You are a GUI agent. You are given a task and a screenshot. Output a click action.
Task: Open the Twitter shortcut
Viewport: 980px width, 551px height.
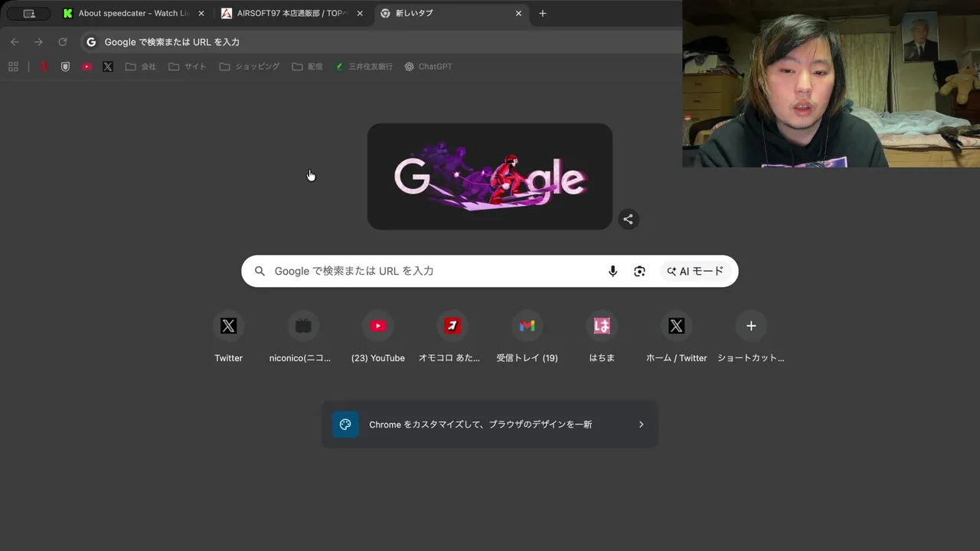click(x=228, y=337)
